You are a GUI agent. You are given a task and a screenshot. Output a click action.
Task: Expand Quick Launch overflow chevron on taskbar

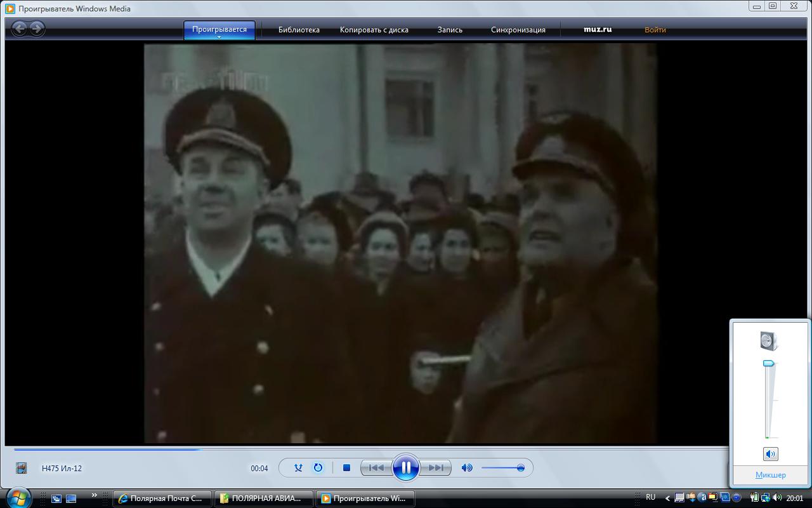pos(94,495)
